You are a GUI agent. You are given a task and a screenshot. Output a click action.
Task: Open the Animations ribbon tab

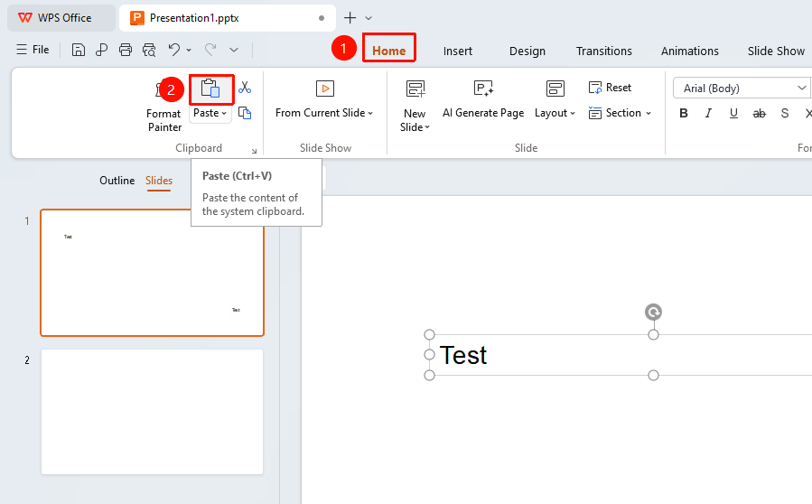click(x=690, y=51)
